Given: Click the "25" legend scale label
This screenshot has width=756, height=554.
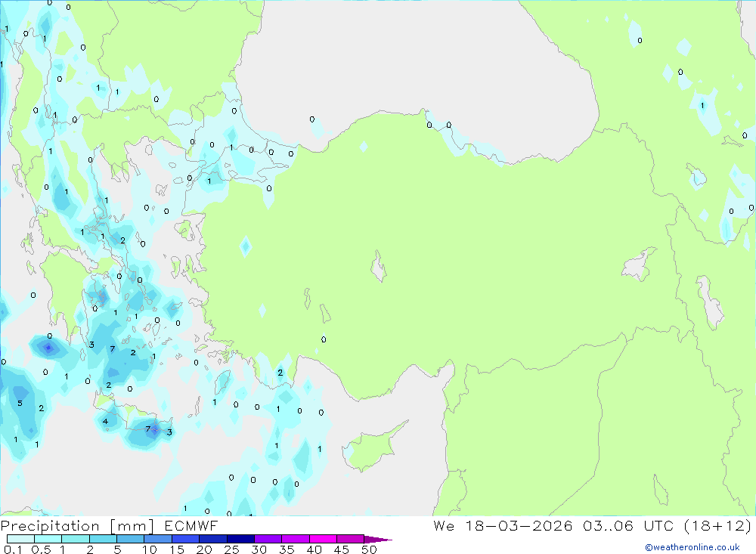Looking at the screenshot, I should tap(232, 549).
